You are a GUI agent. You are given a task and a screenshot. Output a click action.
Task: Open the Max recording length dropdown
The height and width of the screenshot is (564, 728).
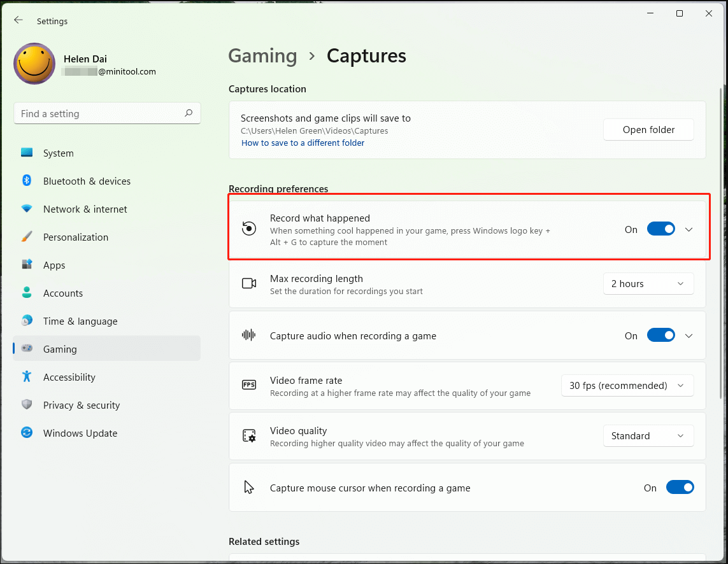pos(648,283)
